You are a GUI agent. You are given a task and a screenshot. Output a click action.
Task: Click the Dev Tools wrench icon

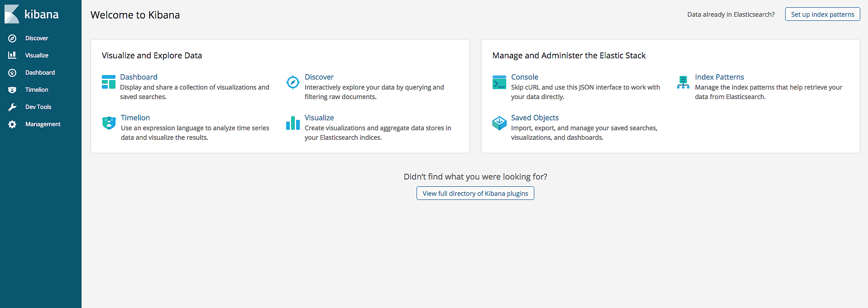coord(12,107)
